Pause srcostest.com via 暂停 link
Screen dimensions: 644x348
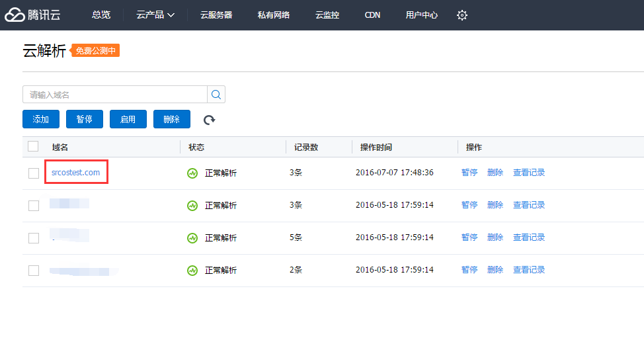click(x=469, y=173)
